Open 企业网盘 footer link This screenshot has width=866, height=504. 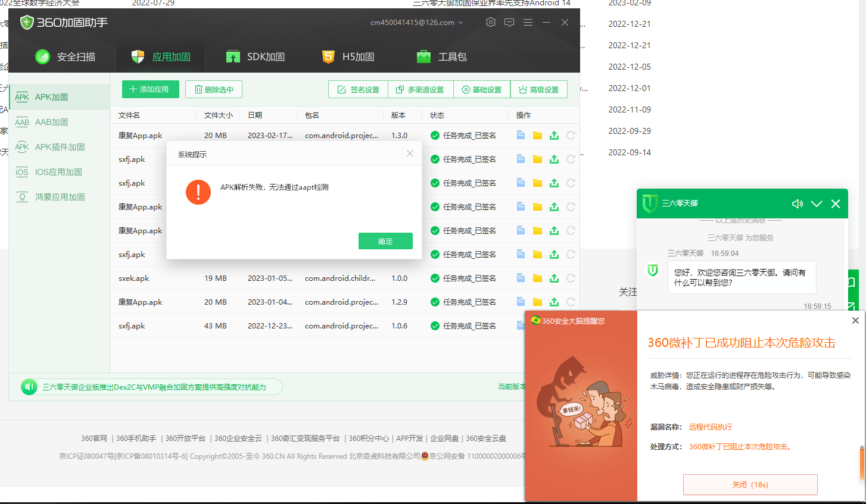445,438
